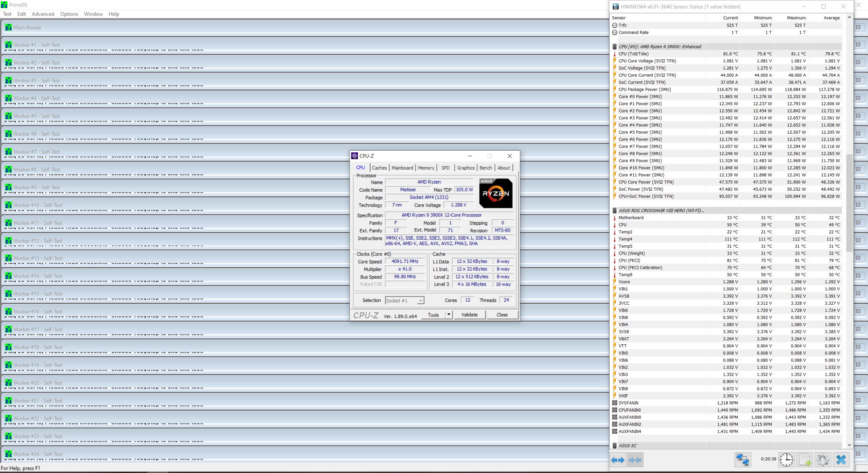Switch to CPU-Z Mainboard tab
The width and height of the screenshot is (868, 473).
pyautogui.click(x=402, y=168)
